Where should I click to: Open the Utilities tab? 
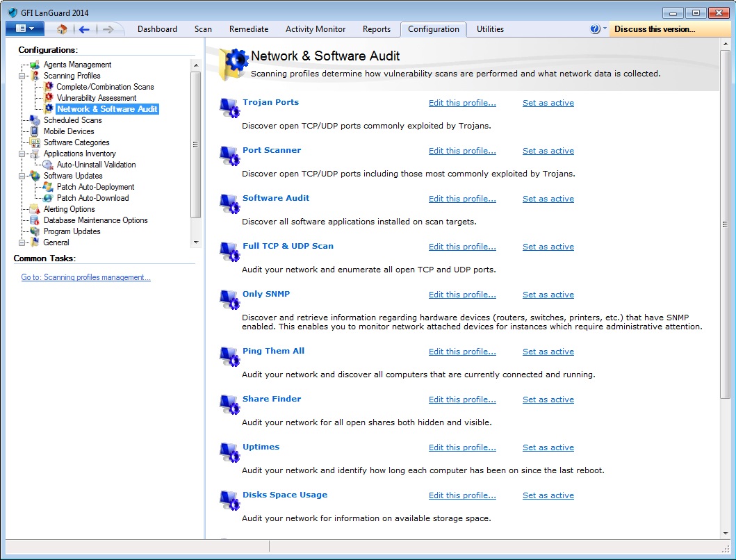click(490, 29)
